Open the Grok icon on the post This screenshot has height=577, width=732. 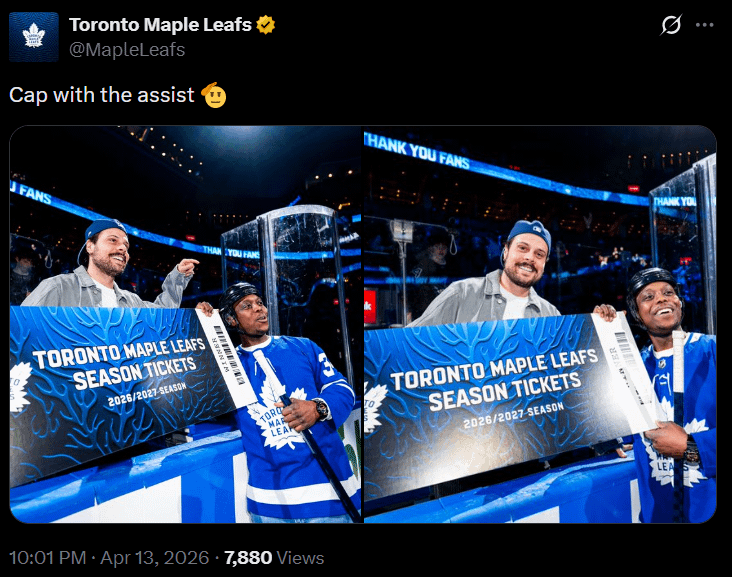(x=672, y=26)
